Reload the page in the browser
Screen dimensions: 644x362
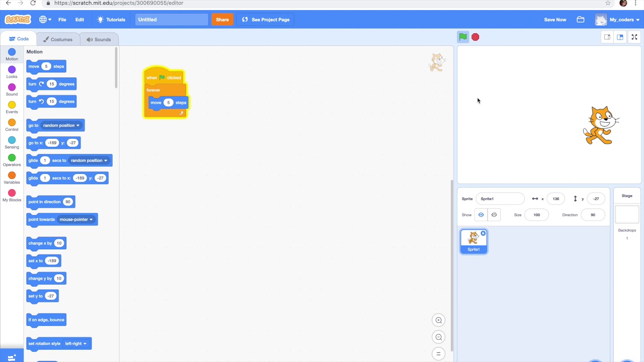coord(33,3)
